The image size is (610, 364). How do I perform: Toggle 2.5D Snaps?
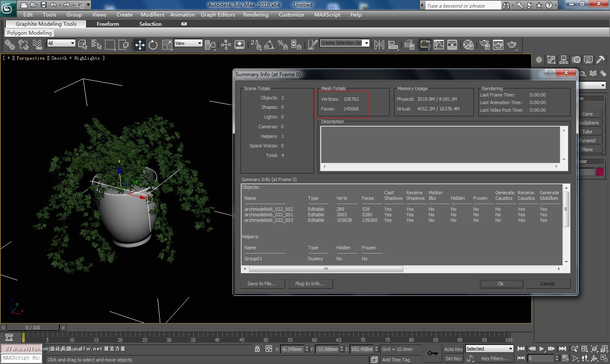point(255,44)
